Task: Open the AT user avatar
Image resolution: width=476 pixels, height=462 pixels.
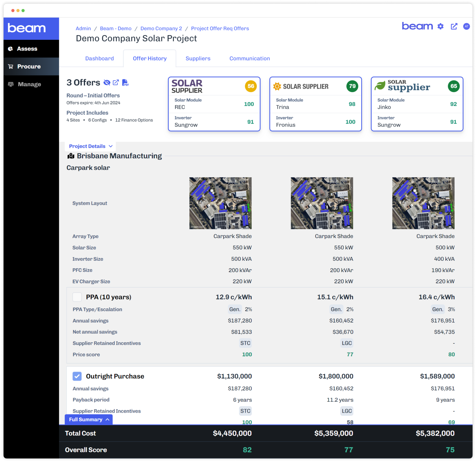Action: point(466,26)
